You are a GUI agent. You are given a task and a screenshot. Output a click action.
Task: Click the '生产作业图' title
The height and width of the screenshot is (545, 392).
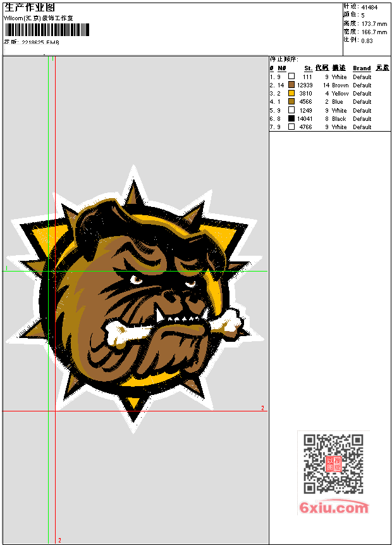[x=30, y=8]
